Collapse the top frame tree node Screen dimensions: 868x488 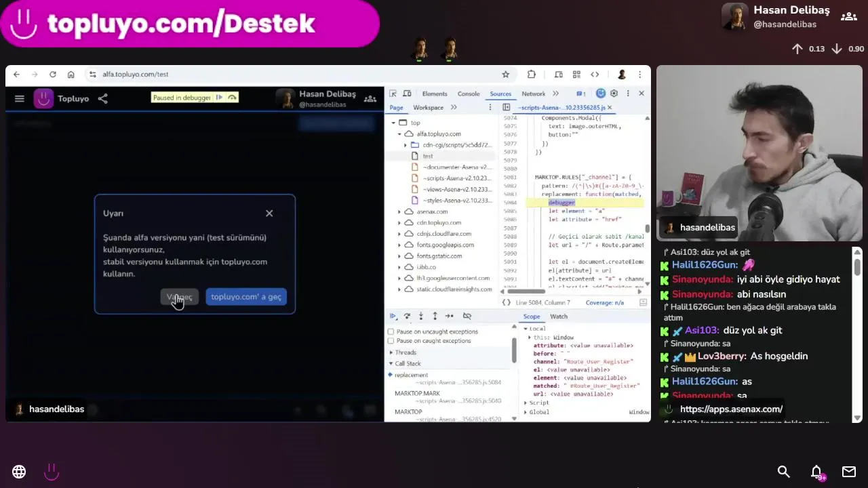393,123
